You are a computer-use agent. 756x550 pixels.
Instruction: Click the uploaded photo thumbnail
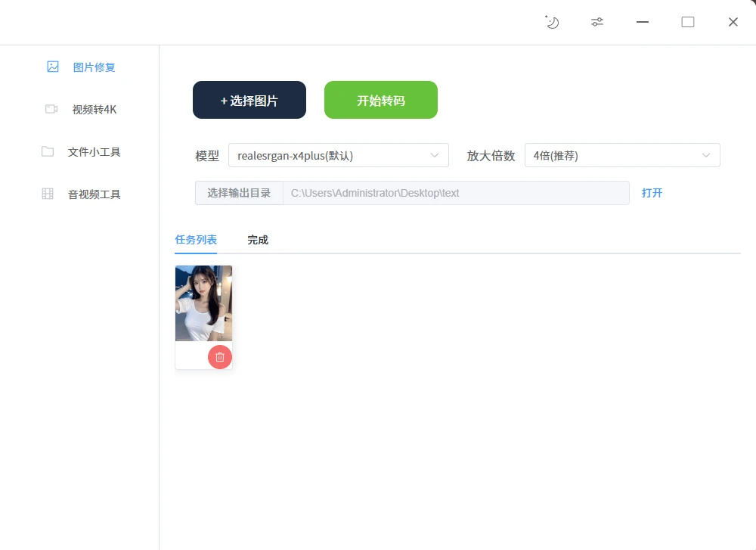[x=203, y=303]
